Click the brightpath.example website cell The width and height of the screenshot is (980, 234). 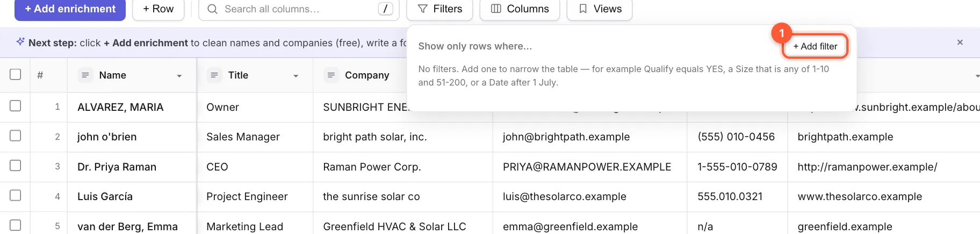click(884, 137)
